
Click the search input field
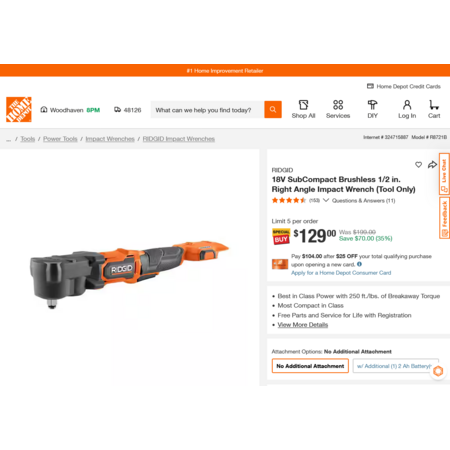[207, 110]
